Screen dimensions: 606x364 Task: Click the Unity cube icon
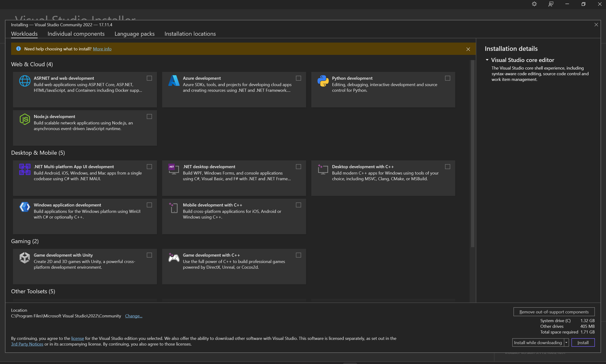tap(25, 258)
